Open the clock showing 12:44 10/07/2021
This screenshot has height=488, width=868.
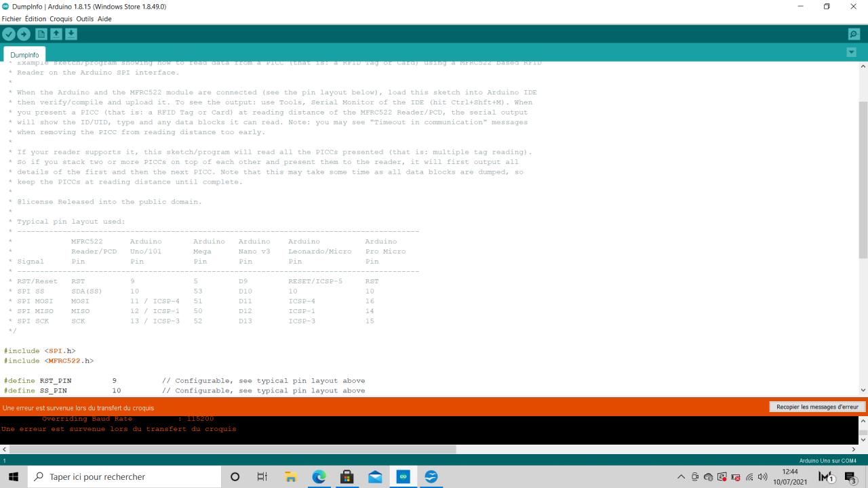tap(790, 477)
